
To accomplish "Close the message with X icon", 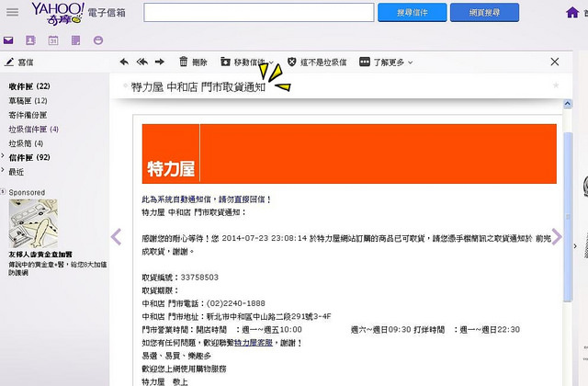I will point(555,62).
